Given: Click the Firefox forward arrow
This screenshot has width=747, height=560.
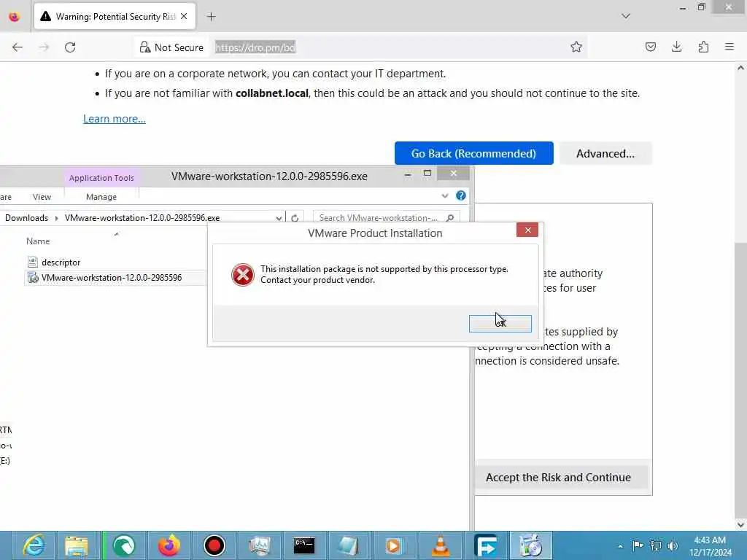Looking at the screenshot, I should click(44, 47).
